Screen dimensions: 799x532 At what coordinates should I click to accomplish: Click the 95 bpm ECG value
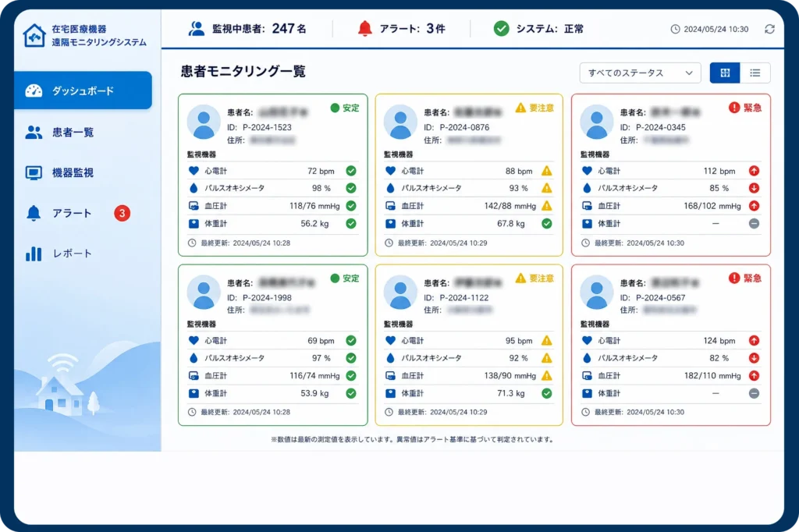519,340
